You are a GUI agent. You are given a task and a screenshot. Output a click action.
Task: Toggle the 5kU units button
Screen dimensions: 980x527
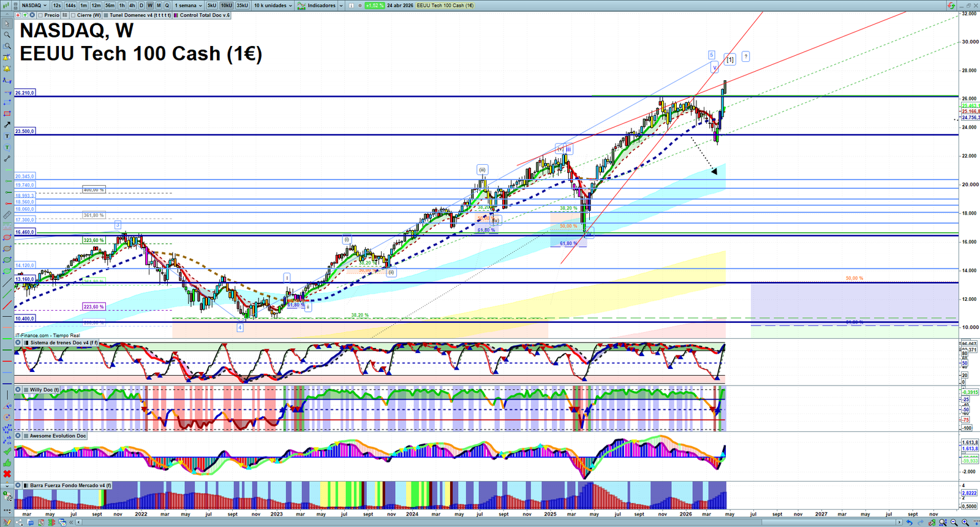pos(212,6)
